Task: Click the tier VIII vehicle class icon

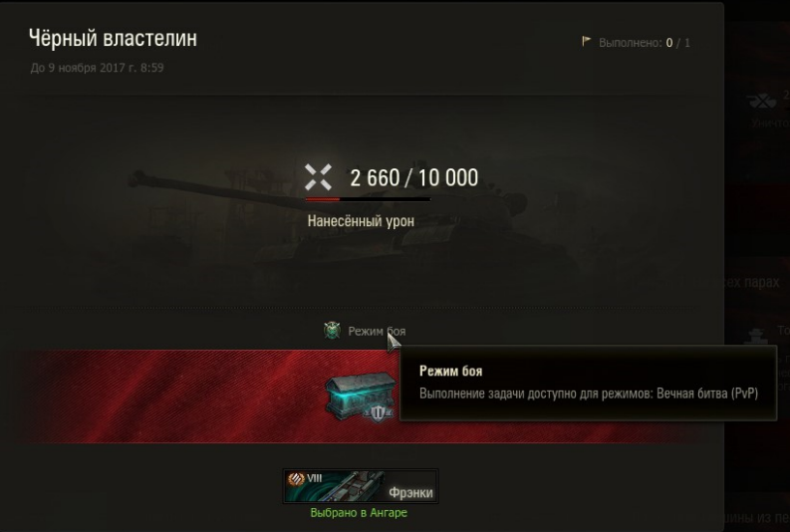Action: click(296, 478)
